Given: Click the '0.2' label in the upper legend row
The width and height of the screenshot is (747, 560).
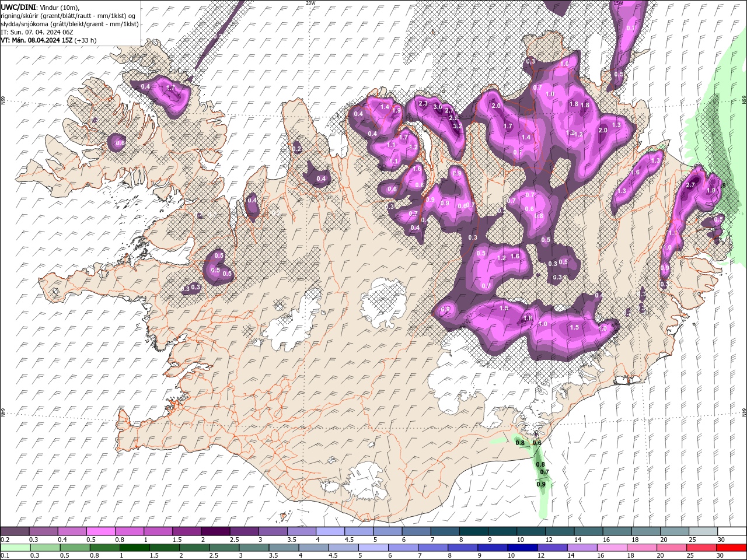Looking at the screenshot, I should pyautogui.click(x=5, y=540).
